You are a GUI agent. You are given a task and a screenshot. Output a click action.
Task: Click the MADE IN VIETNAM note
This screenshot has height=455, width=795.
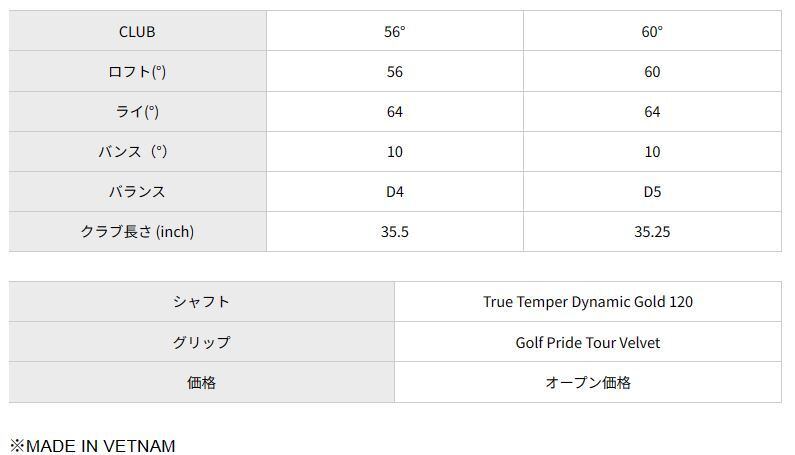point(93,446)
